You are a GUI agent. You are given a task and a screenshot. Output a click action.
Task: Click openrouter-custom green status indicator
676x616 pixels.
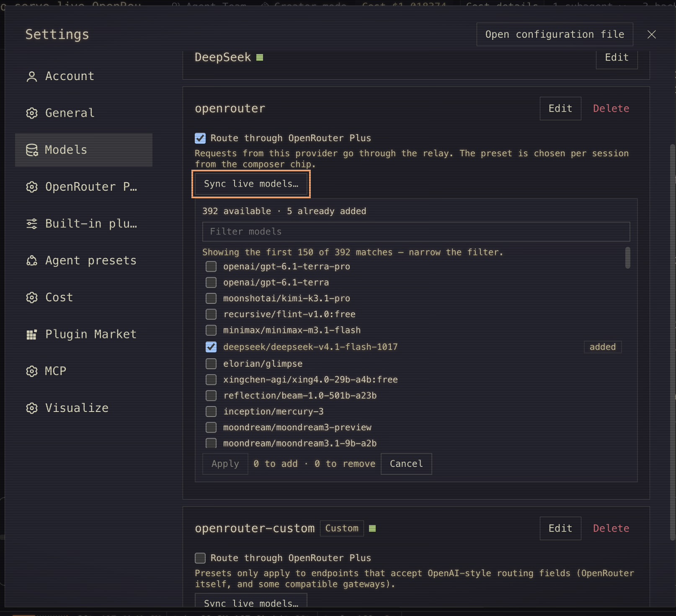[x=372, y=528]
